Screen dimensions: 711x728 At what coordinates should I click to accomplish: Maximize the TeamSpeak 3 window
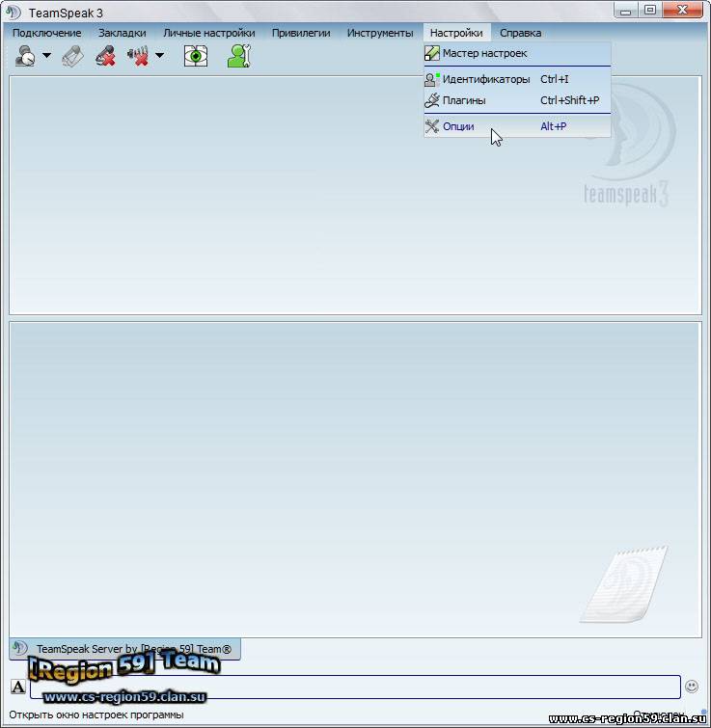[x=650, y=11]
